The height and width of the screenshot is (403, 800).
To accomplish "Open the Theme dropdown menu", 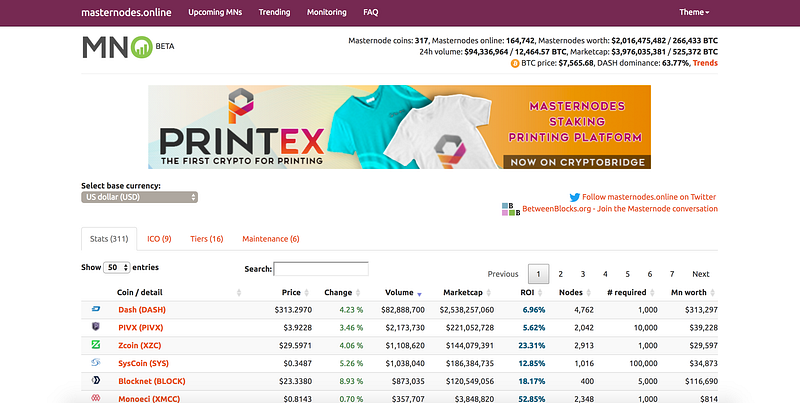I will click(694, 12).
